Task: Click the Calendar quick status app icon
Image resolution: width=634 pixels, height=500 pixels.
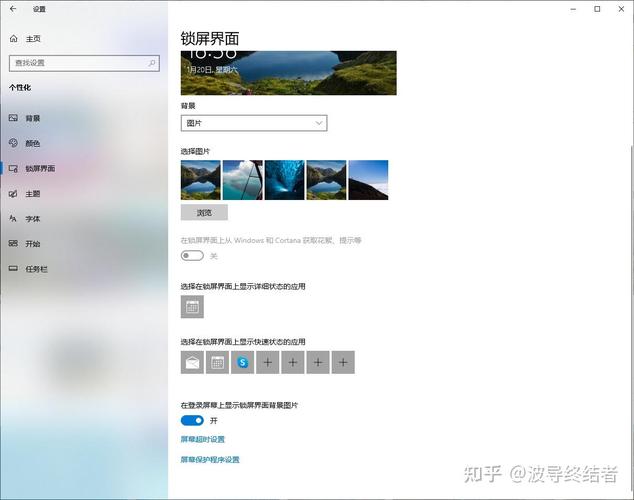Action: tap(217, 362)
